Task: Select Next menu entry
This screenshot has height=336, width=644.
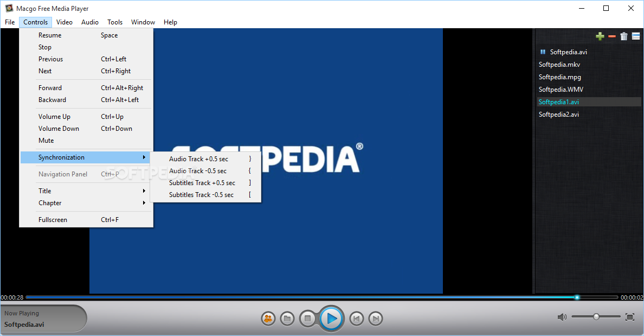Action: pos(86,71)
